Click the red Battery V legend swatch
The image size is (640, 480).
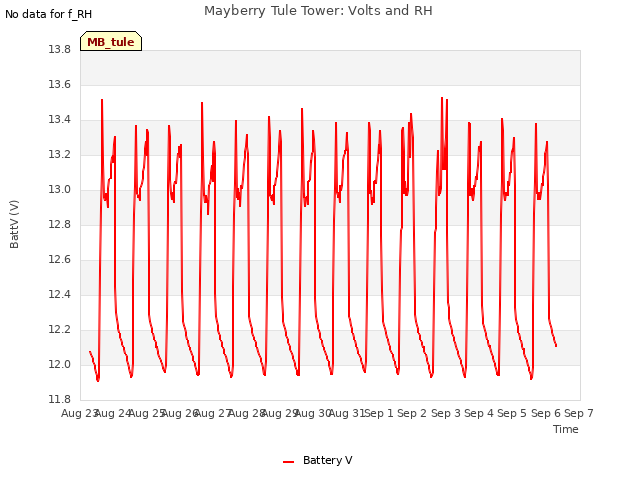point(289,462)
